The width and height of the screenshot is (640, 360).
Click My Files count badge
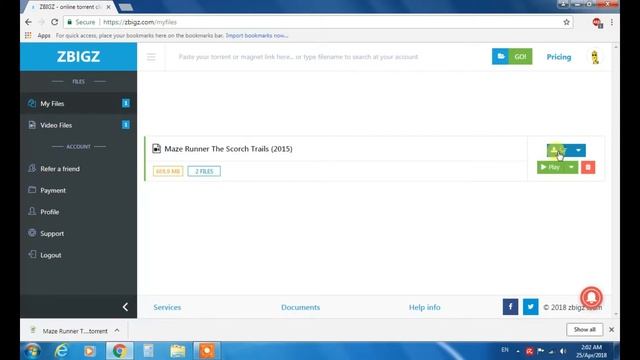(x=126, y=103)
